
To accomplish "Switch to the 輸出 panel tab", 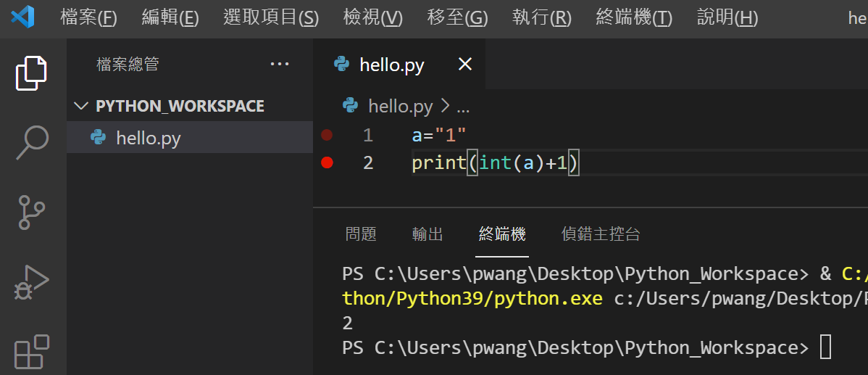I will 427,234.
